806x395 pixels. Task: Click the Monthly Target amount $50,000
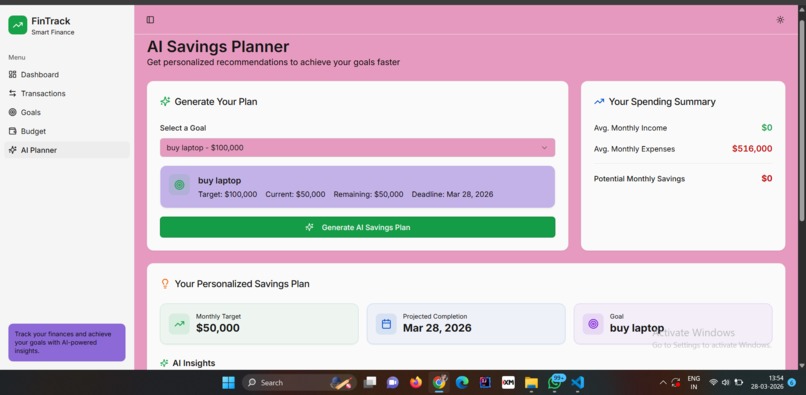(x=217, y=328)
